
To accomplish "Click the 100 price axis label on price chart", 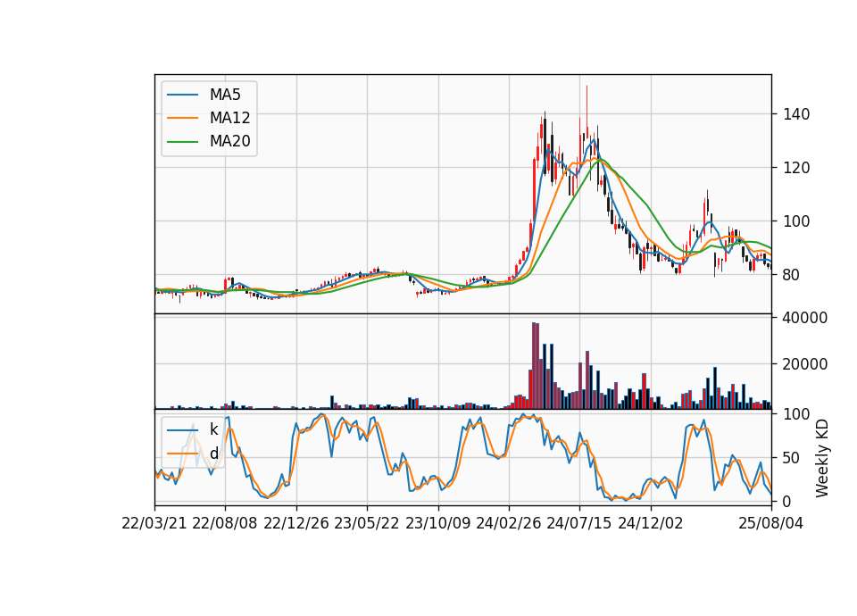I will [795, 221].
